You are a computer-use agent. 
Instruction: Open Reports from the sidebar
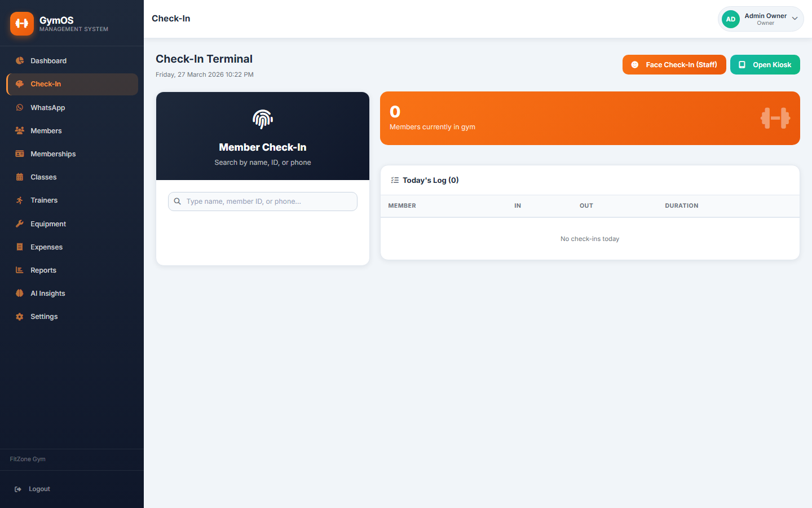[x=72, y=270]
